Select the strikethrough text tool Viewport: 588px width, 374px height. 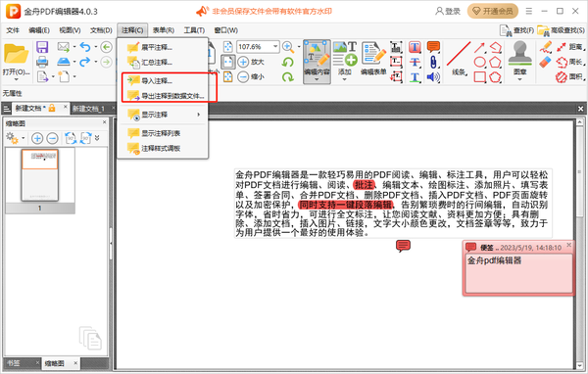[x=415, y=62]
